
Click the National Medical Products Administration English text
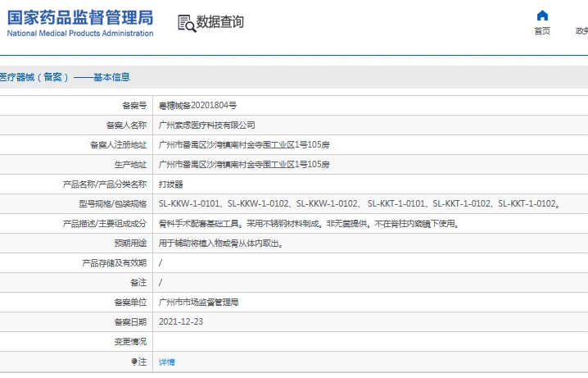[x=80, y=34]
